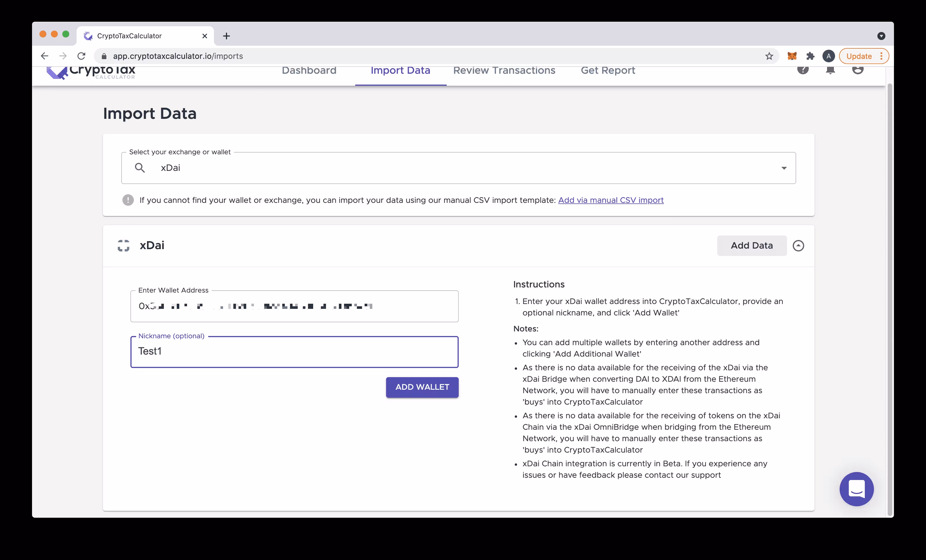
Task: Collapse the xDai section with the circle arrow
Action: [x=798, y=246]
